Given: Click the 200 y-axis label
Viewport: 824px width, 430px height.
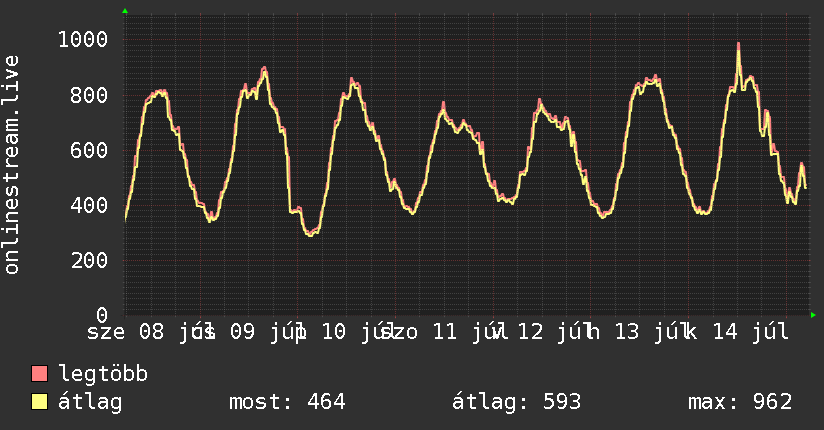Looking at the screenshot, I should point(89,260).
